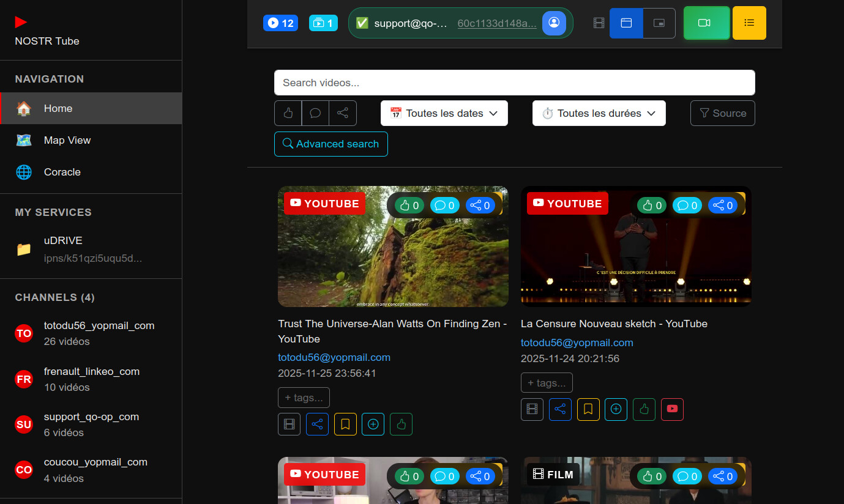Open the uDRIVE service in the sidebar

(63, 240)
